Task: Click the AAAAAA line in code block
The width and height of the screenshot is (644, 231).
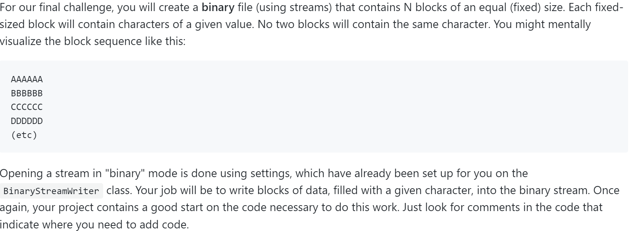Action: click(x=27, y=79)
